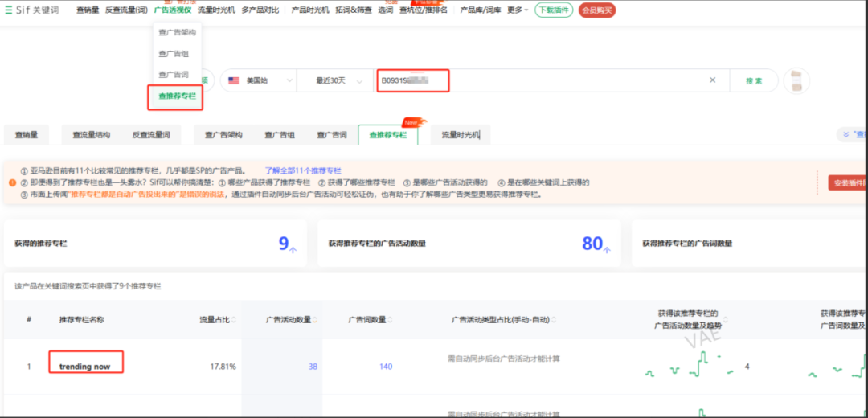This screenshot has height=418, width=868.
Task: Click the hamburger menu icon beside Sif
Action: [x=8, y=10]
